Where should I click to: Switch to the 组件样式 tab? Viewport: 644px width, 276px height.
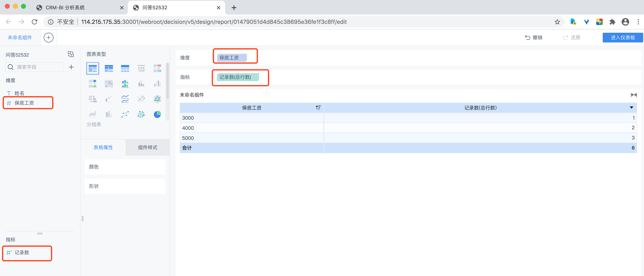[x=148, y=147]
